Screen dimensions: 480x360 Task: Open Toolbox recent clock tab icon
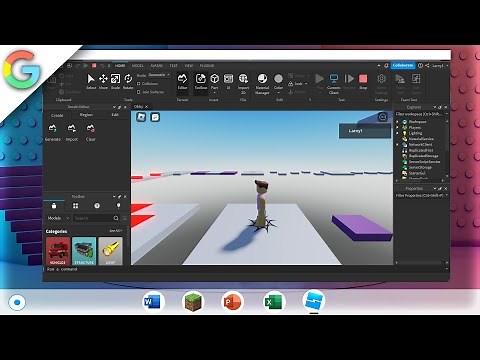[x=97, y=206]
